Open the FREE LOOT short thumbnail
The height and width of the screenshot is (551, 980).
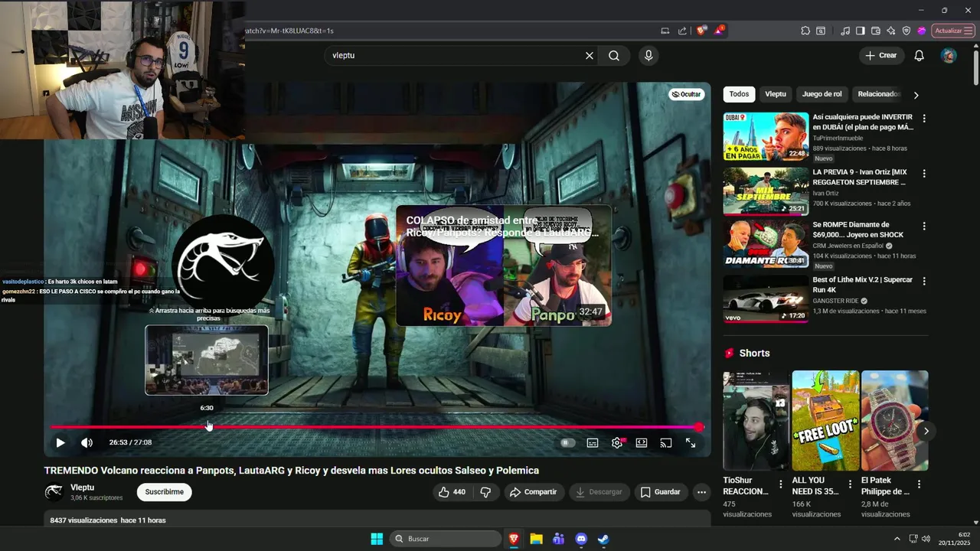pyautogui.click(x=825, y=420)
